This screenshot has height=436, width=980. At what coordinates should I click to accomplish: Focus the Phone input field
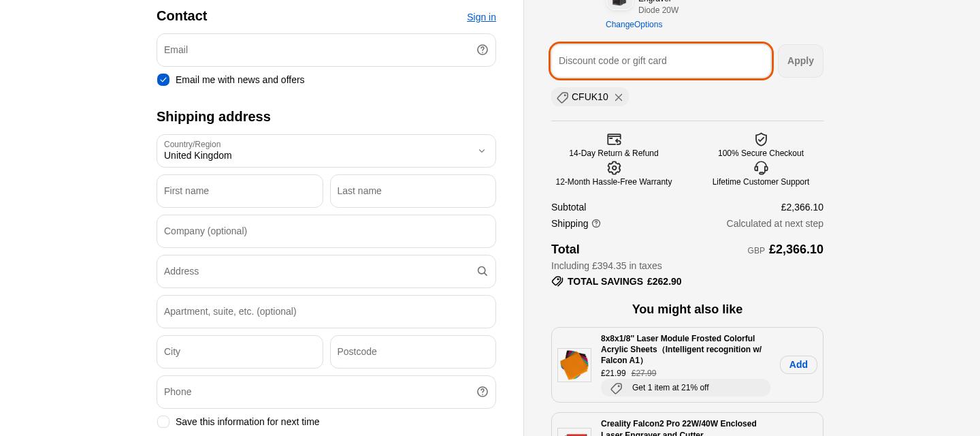(x=326, y=392)
